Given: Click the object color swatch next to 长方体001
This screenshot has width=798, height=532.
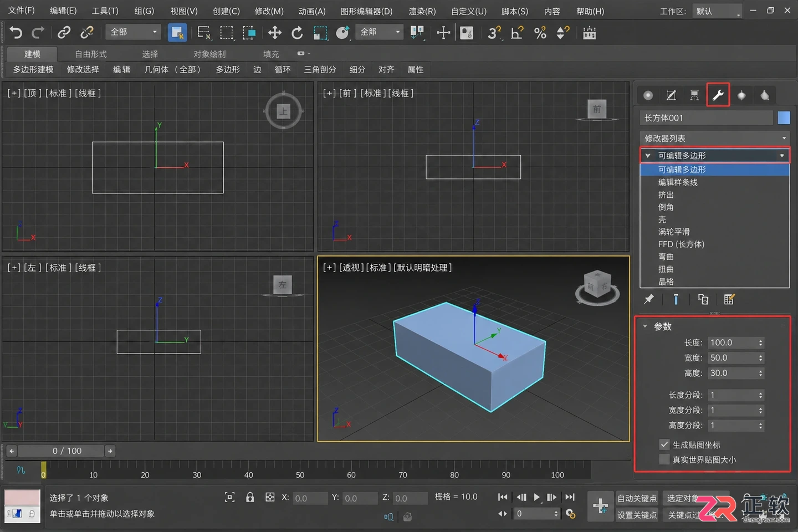Looking at the screenshot, I should pos(784,117).
